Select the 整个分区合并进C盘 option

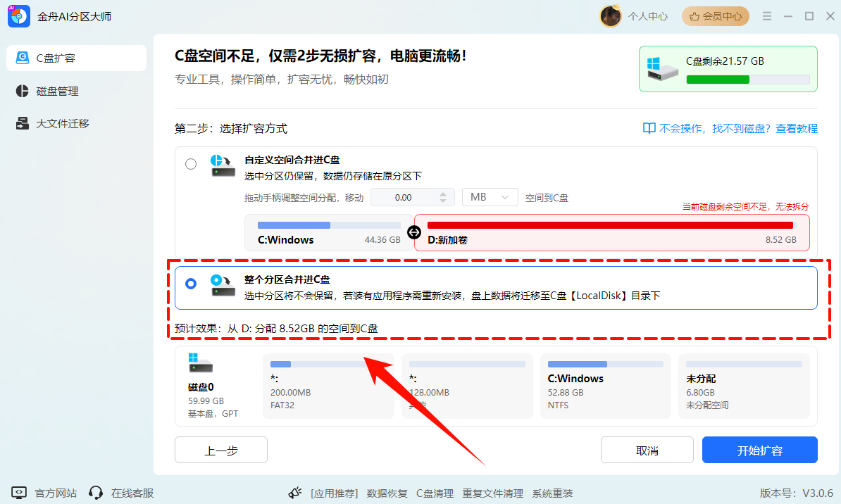190,284
